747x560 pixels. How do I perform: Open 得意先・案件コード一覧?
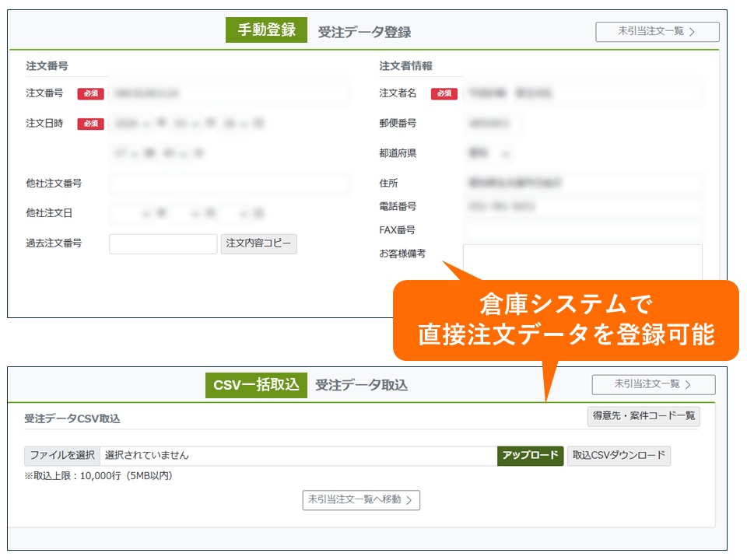(644, 416)
